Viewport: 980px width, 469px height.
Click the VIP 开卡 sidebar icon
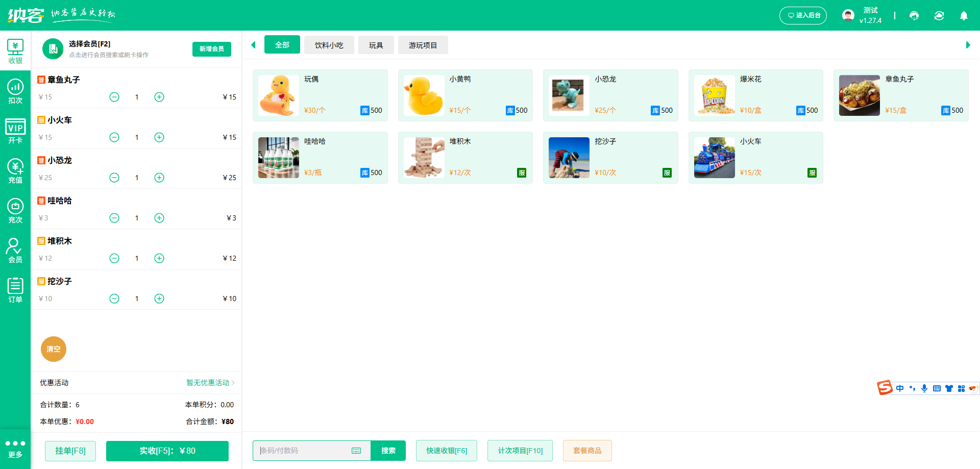pyautogui.click(x=15, y=129)
